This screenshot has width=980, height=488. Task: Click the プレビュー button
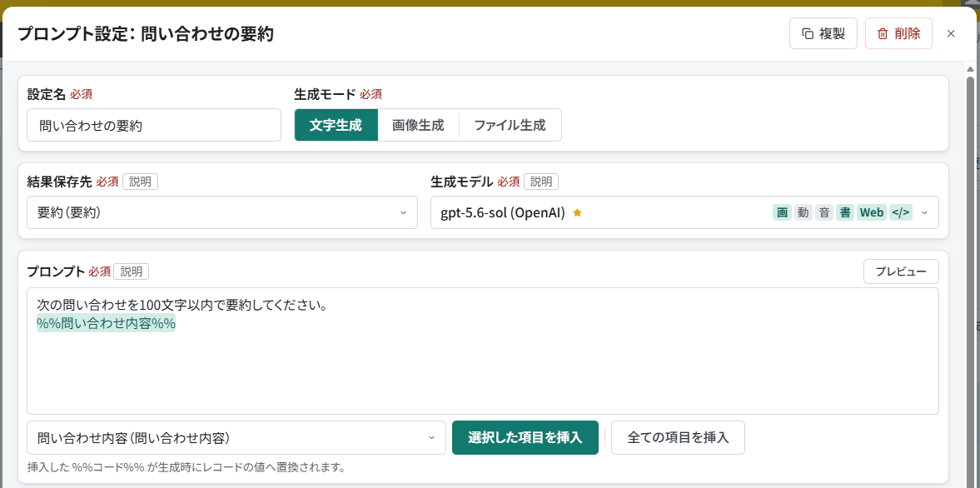901,271
